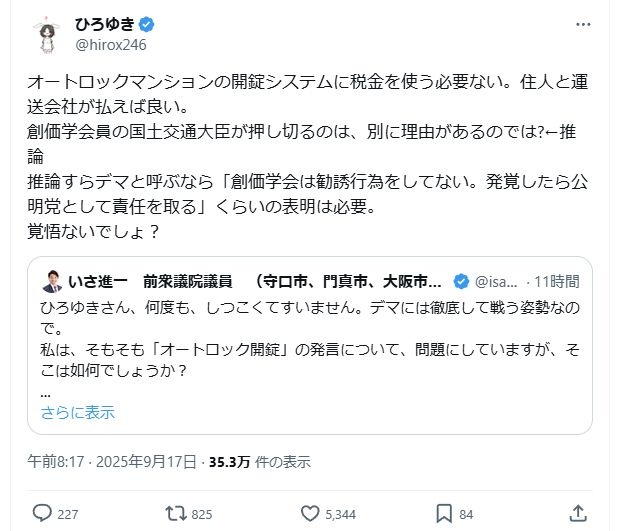
Task: Open the quoted post body text
Action: point(300,340)
